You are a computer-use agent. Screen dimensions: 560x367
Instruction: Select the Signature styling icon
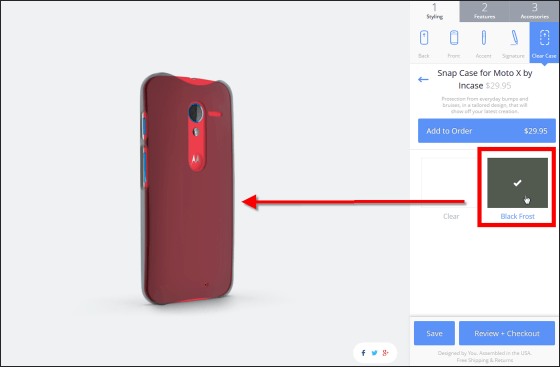click(514, 38)
